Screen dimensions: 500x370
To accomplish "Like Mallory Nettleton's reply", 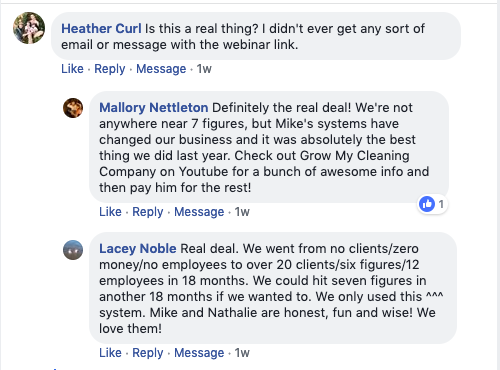I will click(x=110, y=212).
